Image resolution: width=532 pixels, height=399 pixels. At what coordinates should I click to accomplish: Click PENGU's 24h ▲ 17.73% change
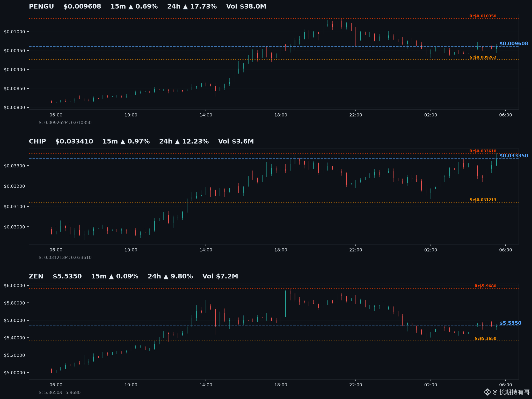(x=192, y=6)
